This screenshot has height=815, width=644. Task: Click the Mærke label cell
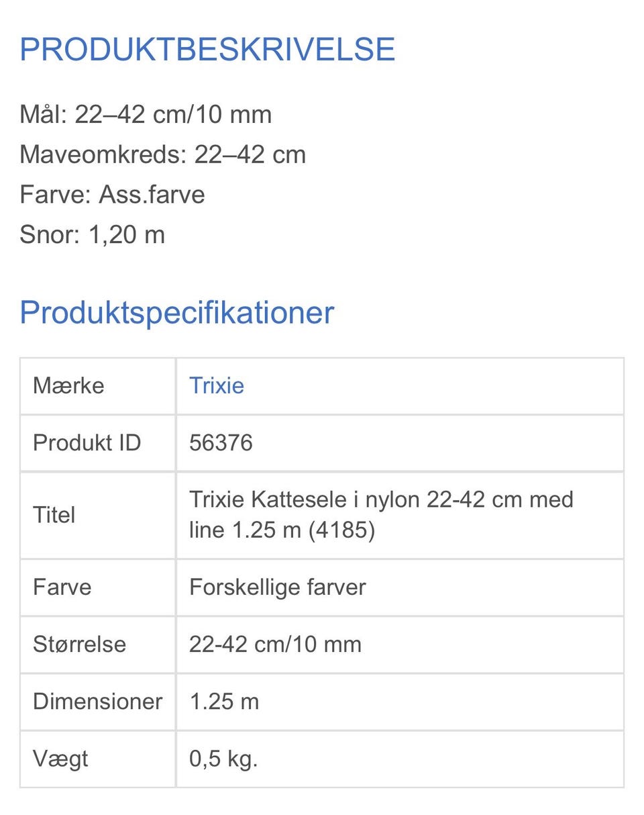pos(98,386)
